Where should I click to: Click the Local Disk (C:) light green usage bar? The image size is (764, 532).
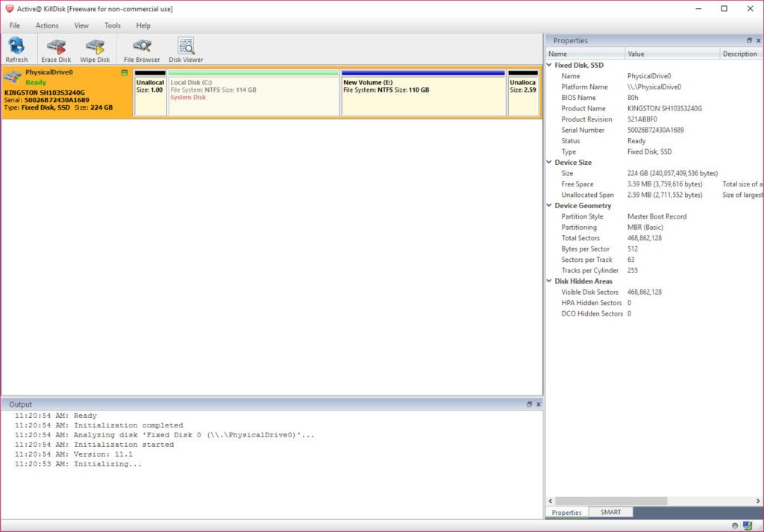pos(254,73)
